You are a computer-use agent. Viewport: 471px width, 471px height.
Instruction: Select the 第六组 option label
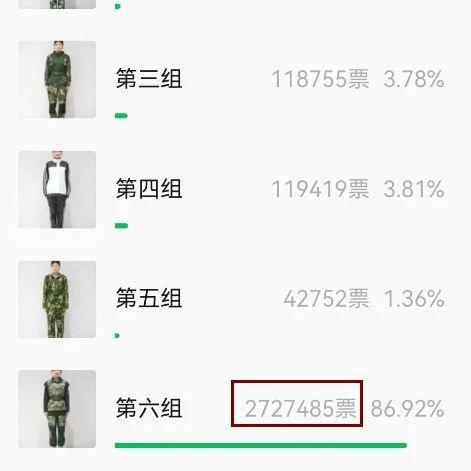pos(149,408)
